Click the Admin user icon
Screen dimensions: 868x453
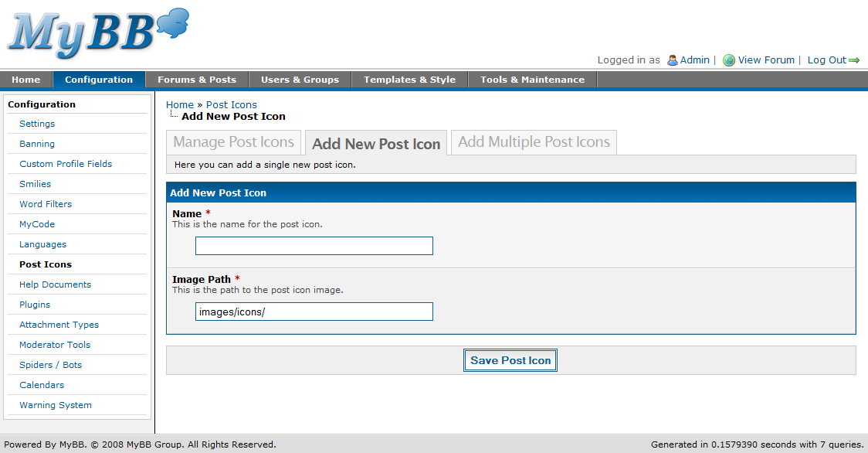click(672, 60)
